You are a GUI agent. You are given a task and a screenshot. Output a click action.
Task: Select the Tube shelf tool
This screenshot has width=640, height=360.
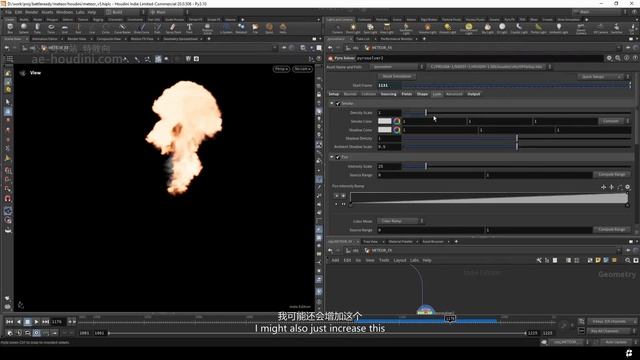(x=37, y=28)
